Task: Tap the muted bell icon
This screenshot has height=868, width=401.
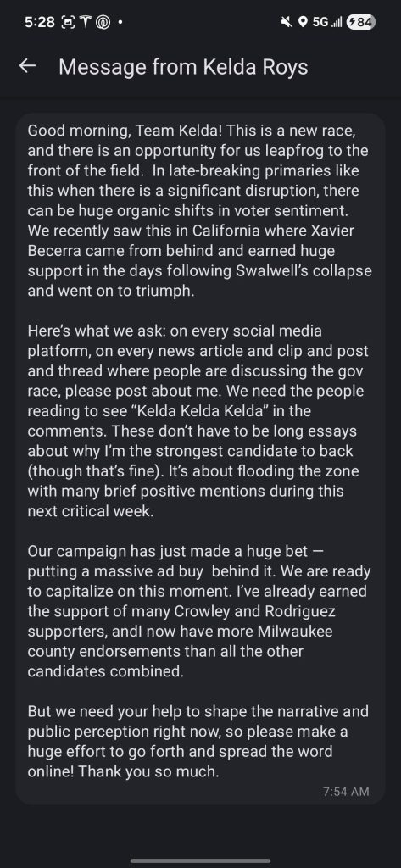Action: coord(287,22)
